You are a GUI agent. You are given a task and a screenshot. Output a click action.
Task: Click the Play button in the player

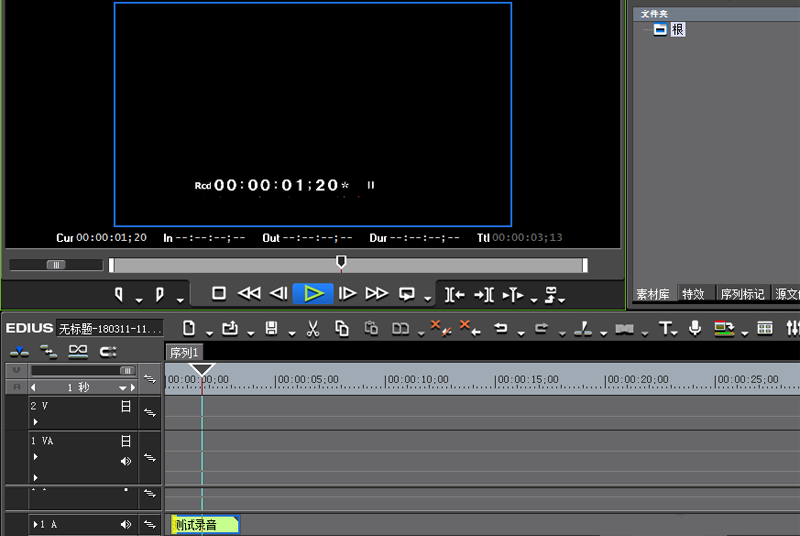tap(313, 293)
